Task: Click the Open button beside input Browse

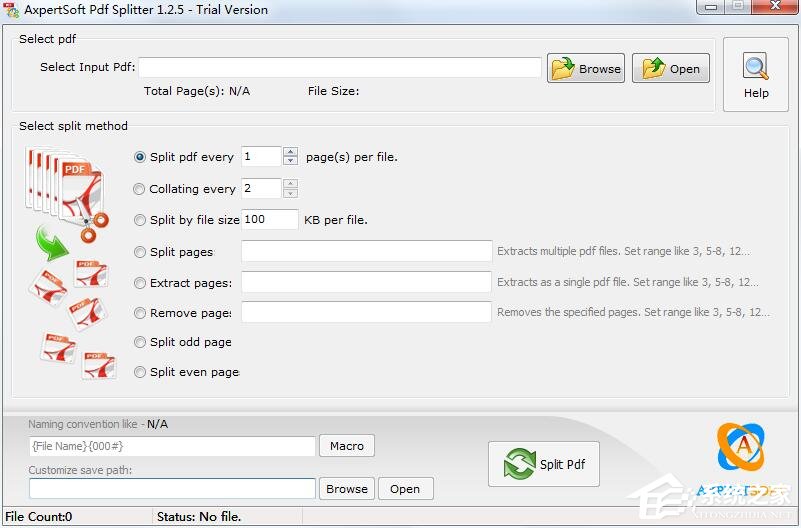Action: (x=671, y=68)
